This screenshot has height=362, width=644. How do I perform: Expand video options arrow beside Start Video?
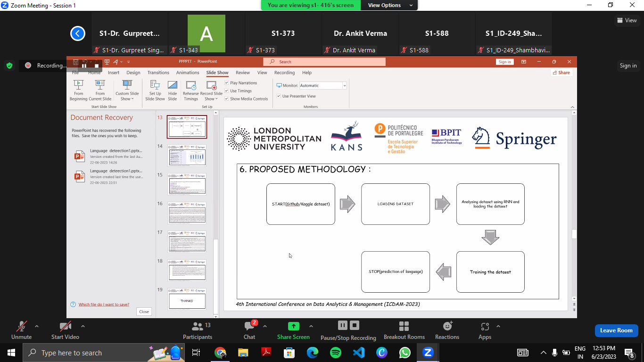point(83,326)
